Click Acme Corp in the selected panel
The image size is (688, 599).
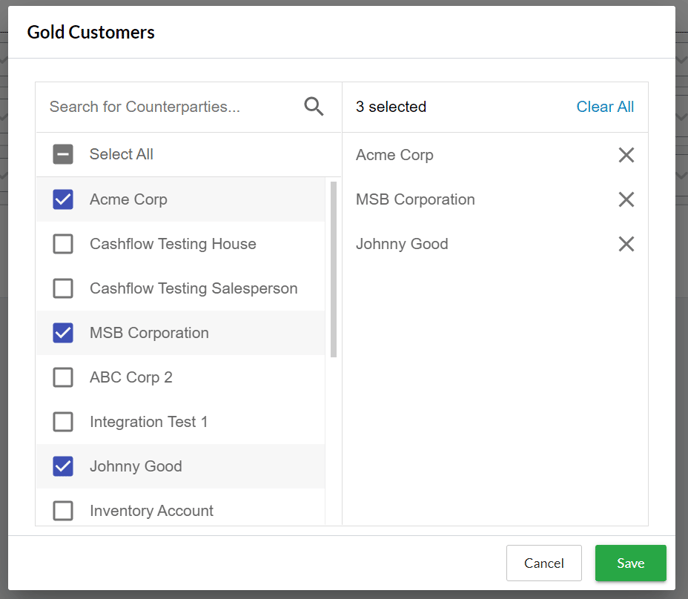click(x=395, y=155)
